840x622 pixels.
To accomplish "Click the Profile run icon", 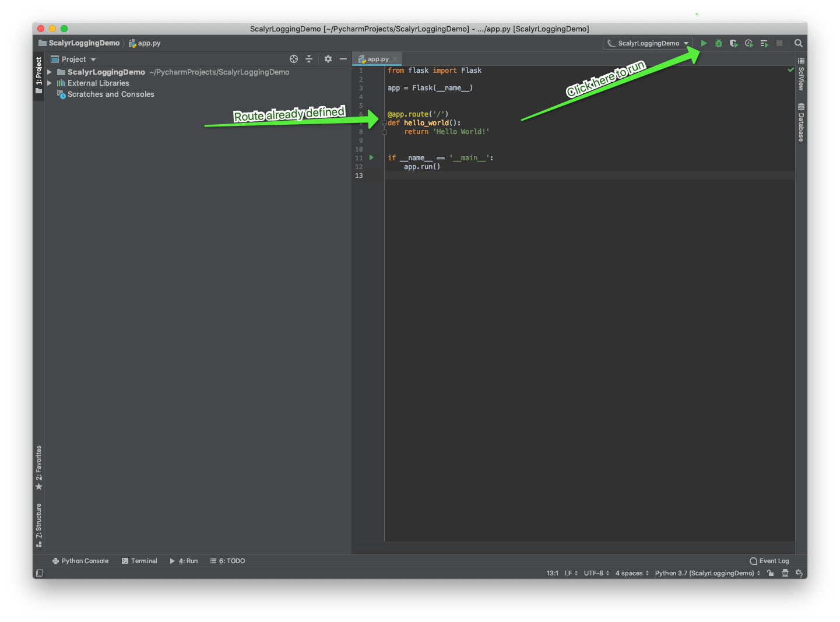I will [748, 43].
